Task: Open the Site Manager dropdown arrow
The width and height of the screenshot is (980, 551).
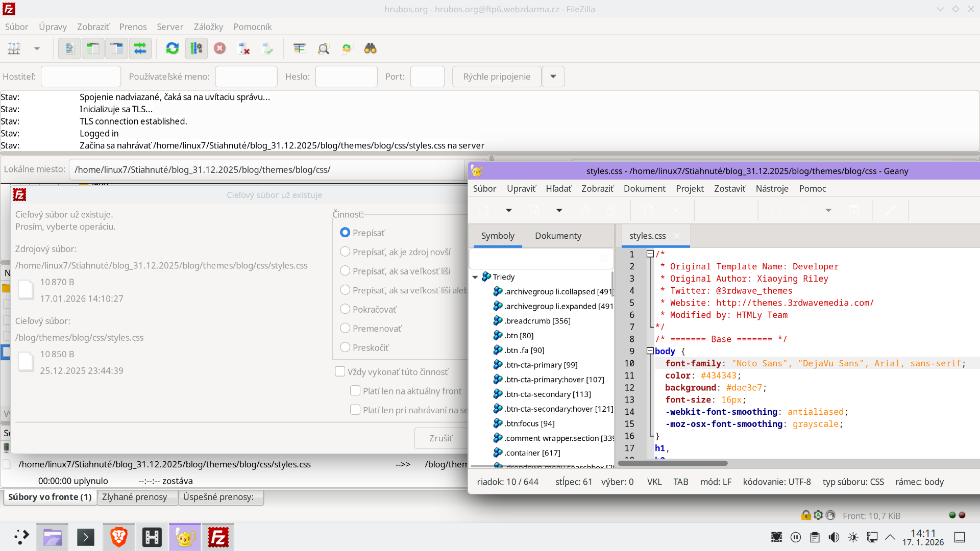Action: [x=37, y=48]
